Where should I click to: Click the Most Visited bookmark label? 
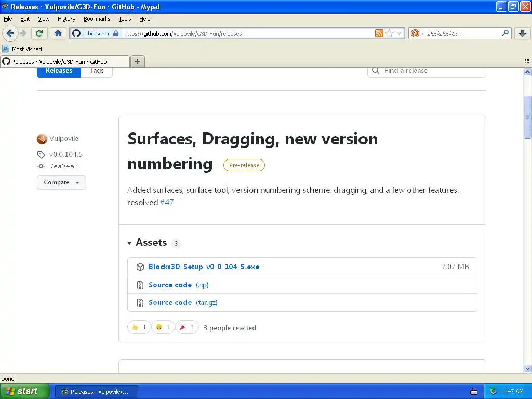[27, 49]
